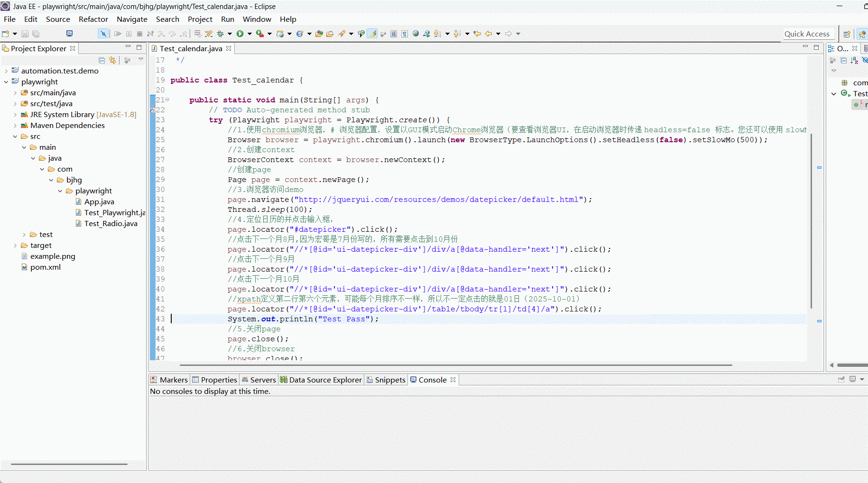Click the Resume debug icon
868x483 pixels.
118,34
